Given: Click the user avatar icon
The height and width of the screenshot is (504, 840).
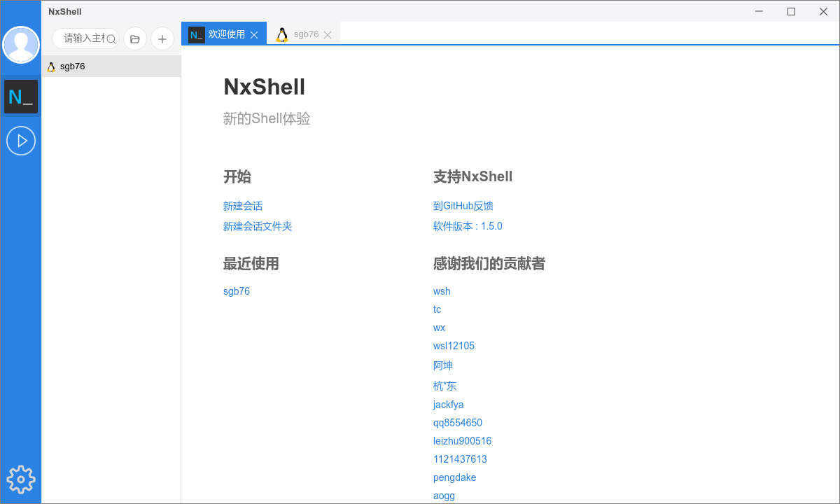Looking at the screenshot, I should 21,45.
